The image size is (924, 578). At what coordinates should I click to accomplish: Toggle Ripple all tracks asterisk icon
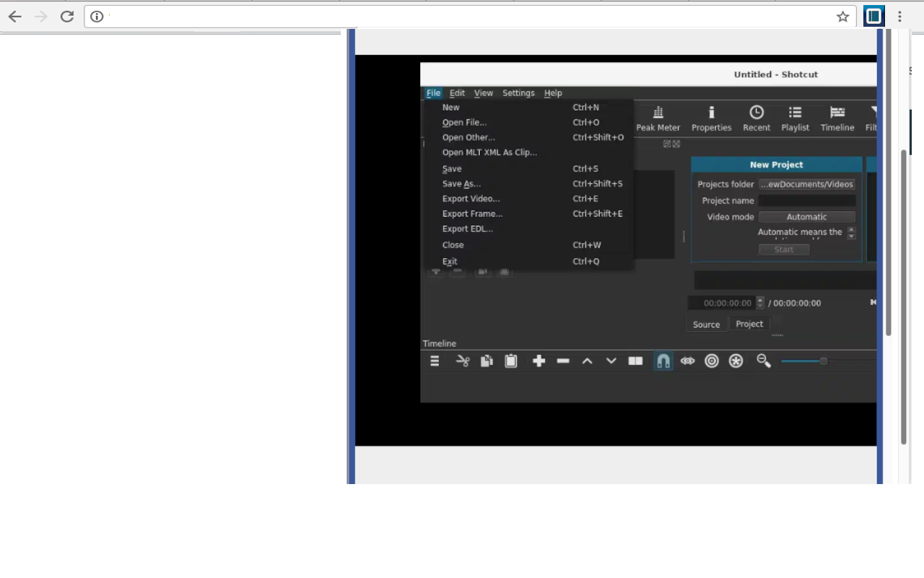[x=736, y=361]
